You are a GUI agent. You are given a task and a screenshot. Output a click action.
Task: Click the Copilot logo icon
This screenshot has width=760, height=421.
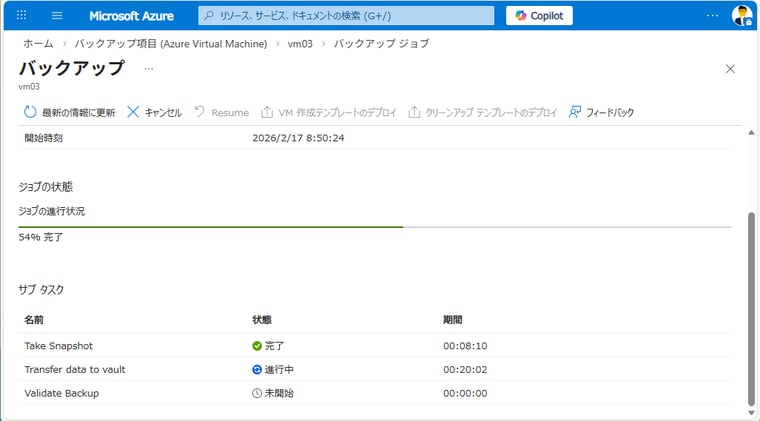pos(521,16)
